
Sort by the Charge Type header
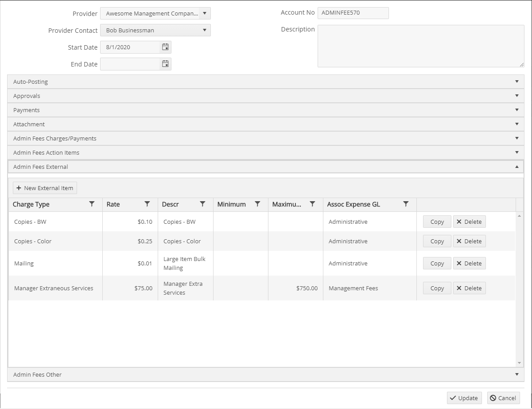31,204
